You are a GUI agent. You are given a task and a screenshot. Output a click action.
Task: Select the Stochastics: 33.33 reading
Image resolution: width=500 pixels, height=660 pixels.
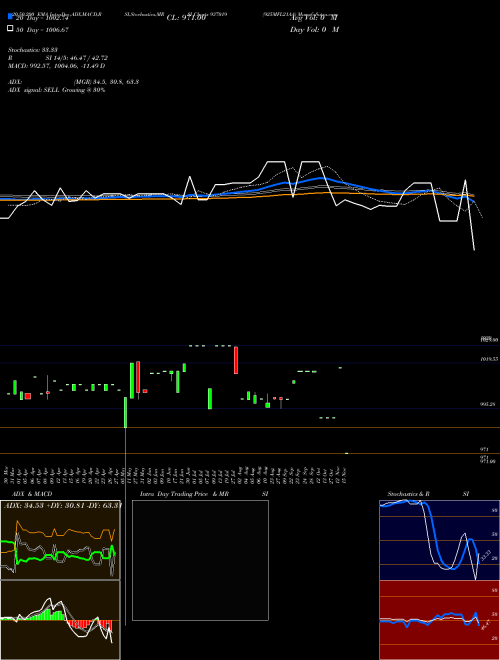pyautogui.click(x=33, y=50)
